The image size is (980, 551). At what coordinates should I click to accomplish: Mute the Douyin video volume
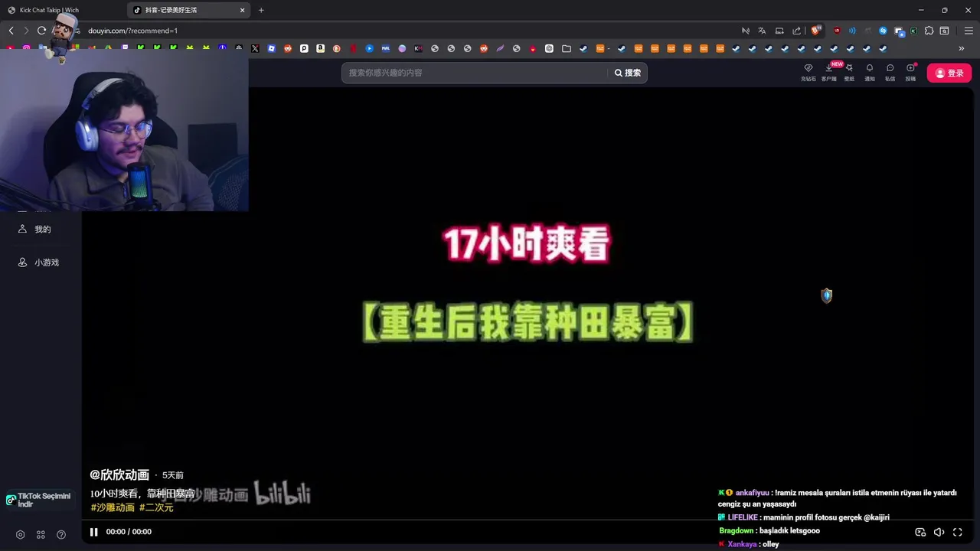tap(939, 533)
